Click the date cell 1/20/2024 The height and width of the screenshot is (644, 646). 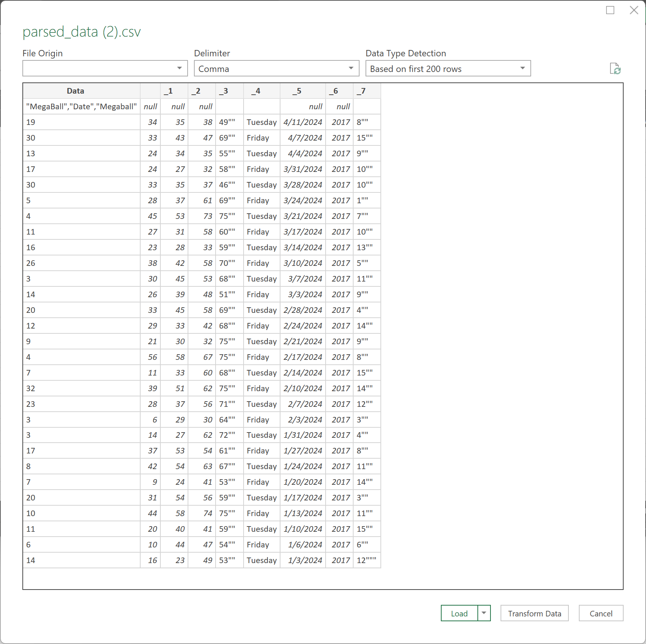[303, 482]
